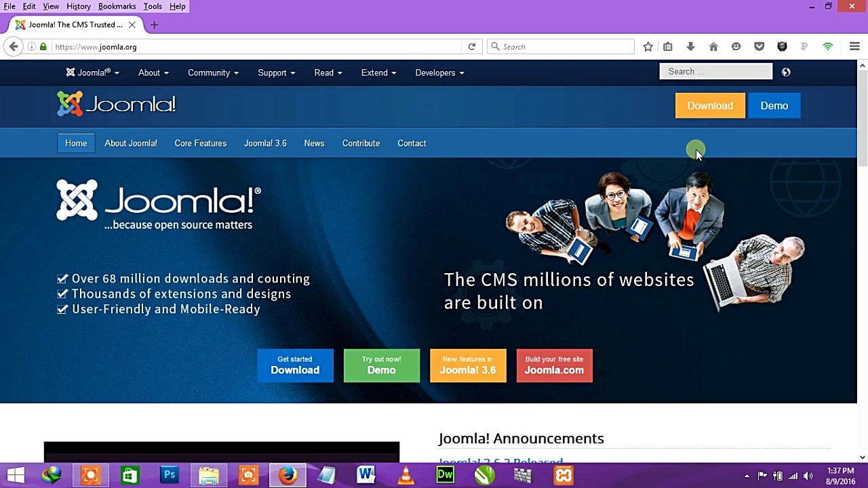The image size is (868, 488).
Task: Click the Hello smiley chat icon
Action: [x=736, y=47]
